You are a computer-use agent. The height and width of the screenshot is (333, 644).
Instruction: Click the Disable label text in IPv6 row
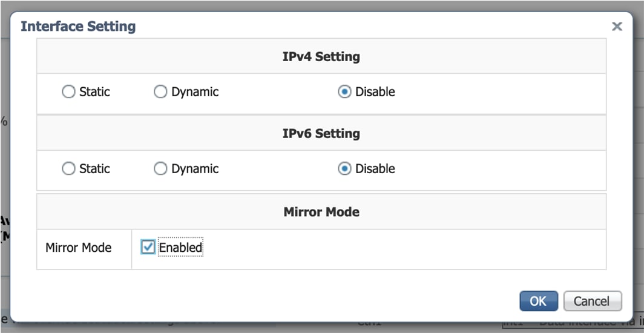point(375,169)
